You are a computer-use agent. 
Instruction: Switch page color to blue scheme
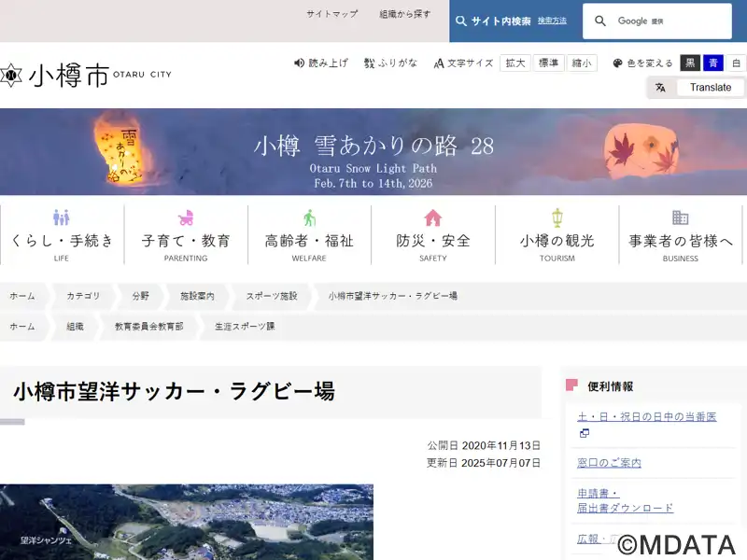(713, 63)
